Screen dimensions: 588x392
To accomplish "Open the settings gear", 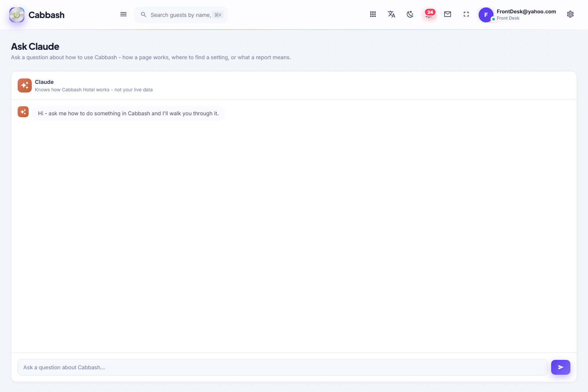I will click(x=570, y=15).
